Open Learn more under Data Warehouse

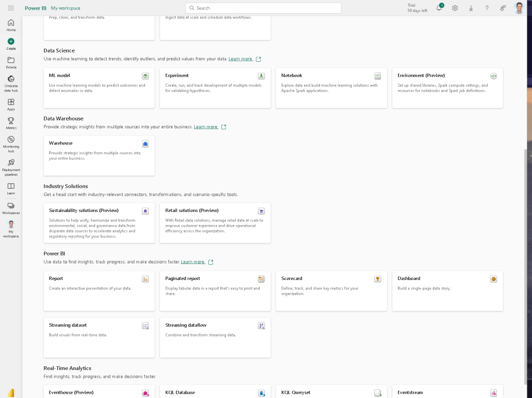(x=206, y=127)
